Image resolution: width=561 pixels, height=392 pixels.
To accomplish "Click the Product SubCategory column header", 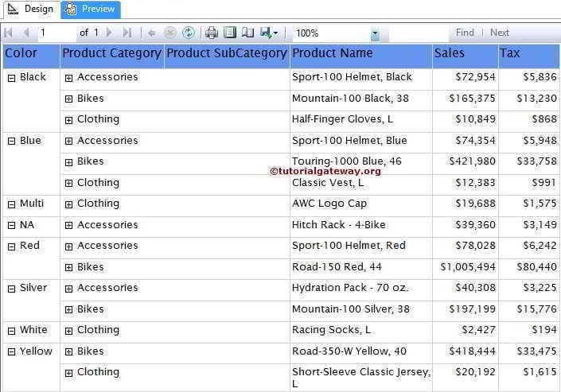I will point(227,56).
